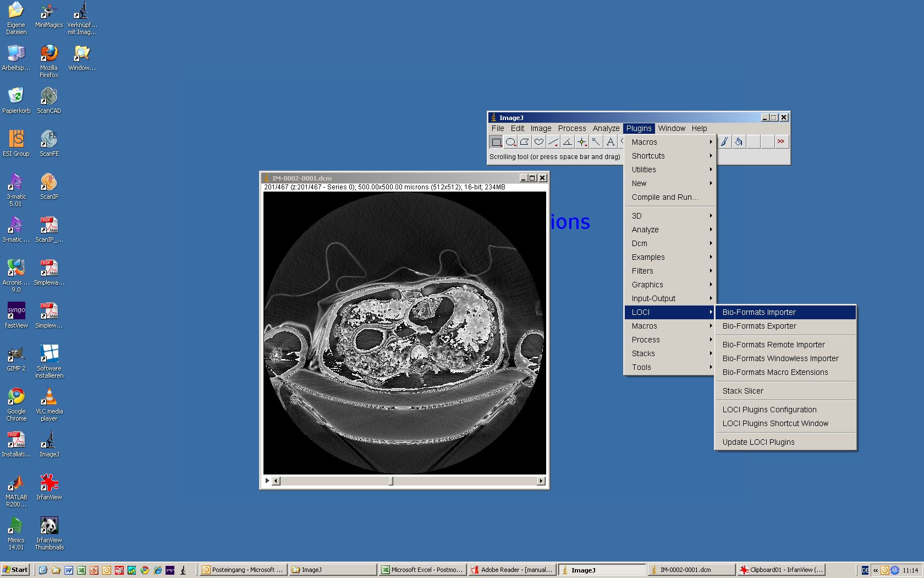This screenshot has height=578, width=924.
Task: Select the Freehand selection tool
Action: pos(539,142)
